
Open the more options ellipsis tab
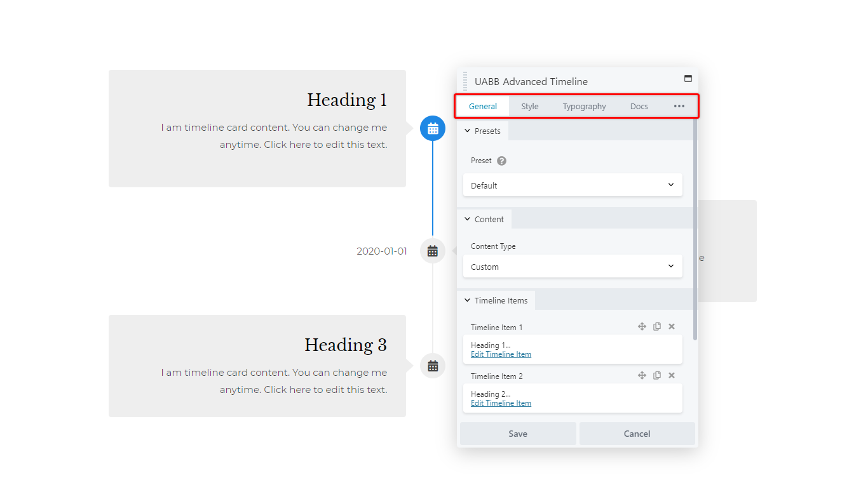tap(679, 106)
